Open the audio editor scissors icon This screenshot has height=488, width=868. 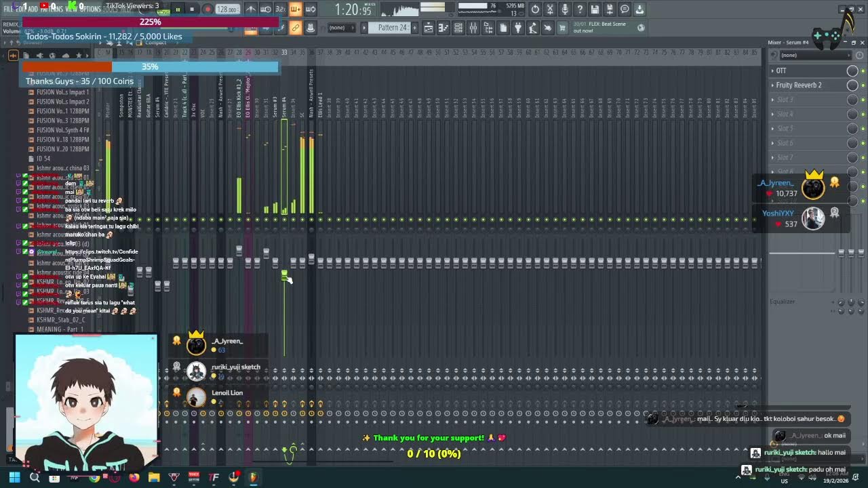coord(550,9)
